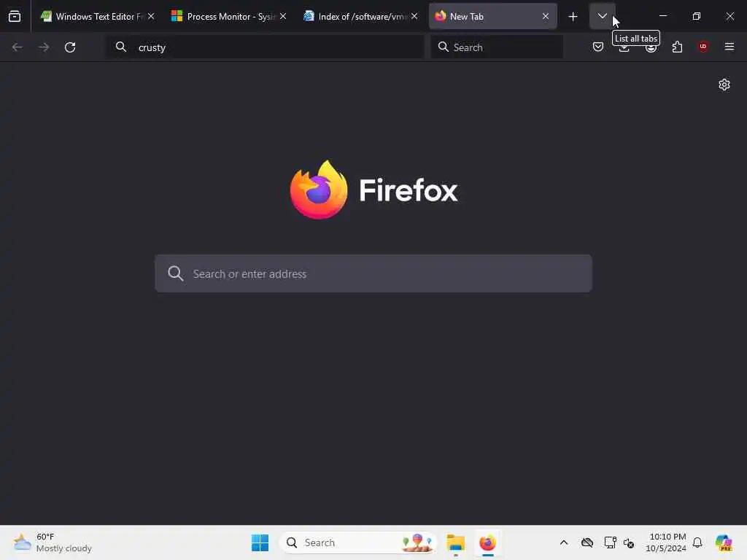Click the network display tray icon
Viewport: 747px width, 560px height.
coord(610,542)
